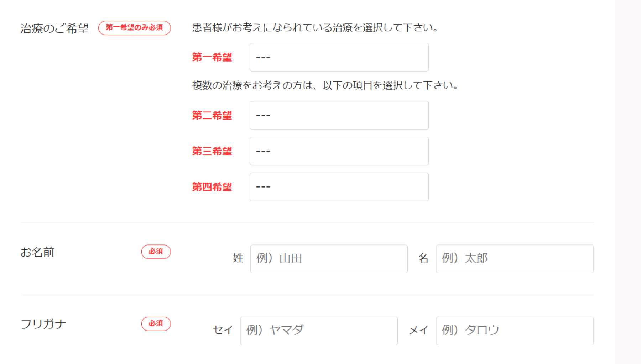Image resolution: width=641 pixels, height=364 pixels.
Task: Focus the 名 field showing 太郎
Action: click(514, 259)
